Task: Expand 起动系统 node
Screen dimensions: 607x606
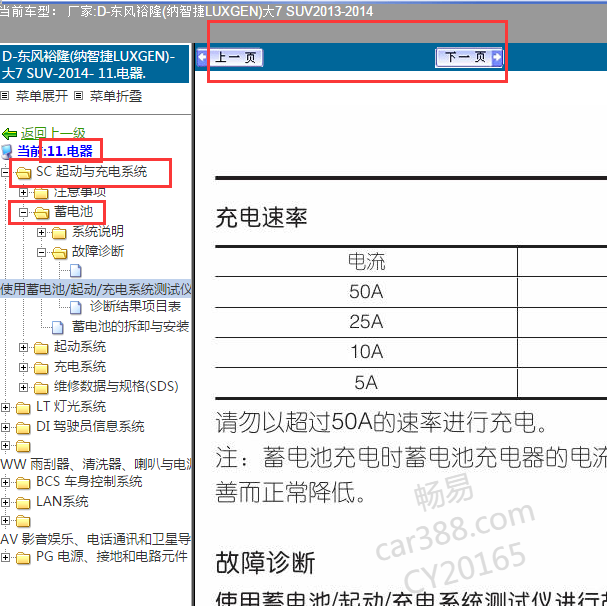Action: [23, 347]
